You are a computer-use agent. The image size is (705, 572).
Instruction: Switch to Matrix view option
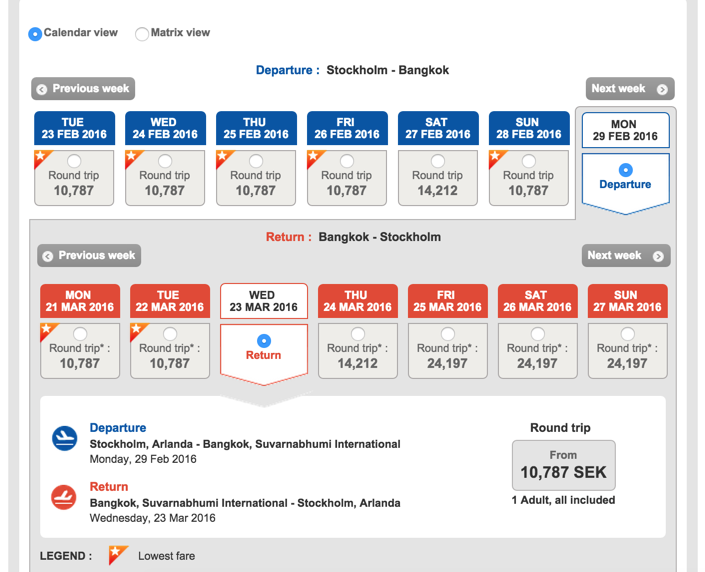click(142, 33)
